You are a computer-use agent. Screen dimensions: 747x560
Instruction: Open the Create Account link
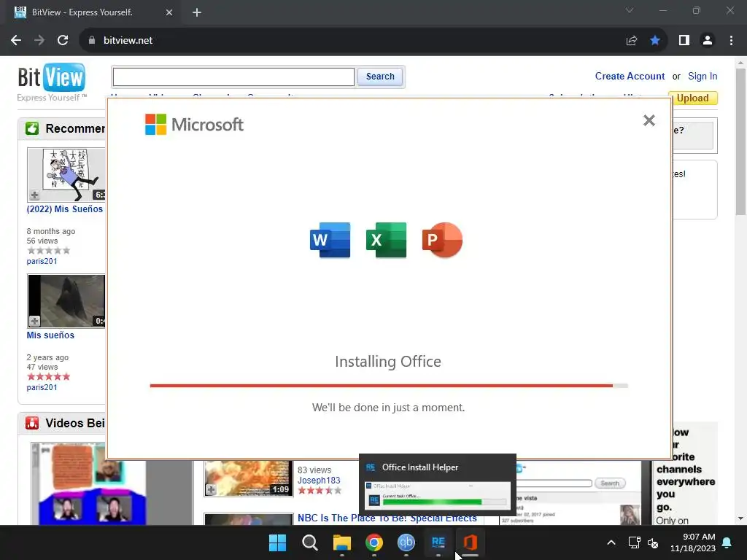click(630, 76)
